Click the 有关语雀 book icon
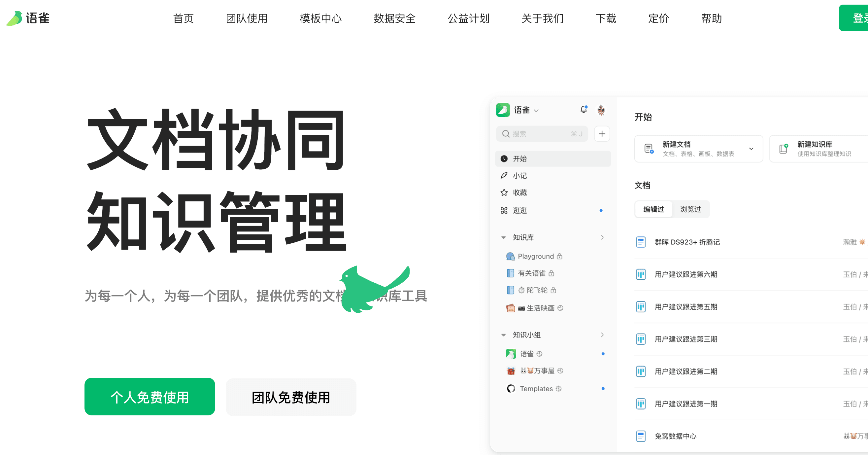Screen dimensions: 868x455 tap(511, 273)
